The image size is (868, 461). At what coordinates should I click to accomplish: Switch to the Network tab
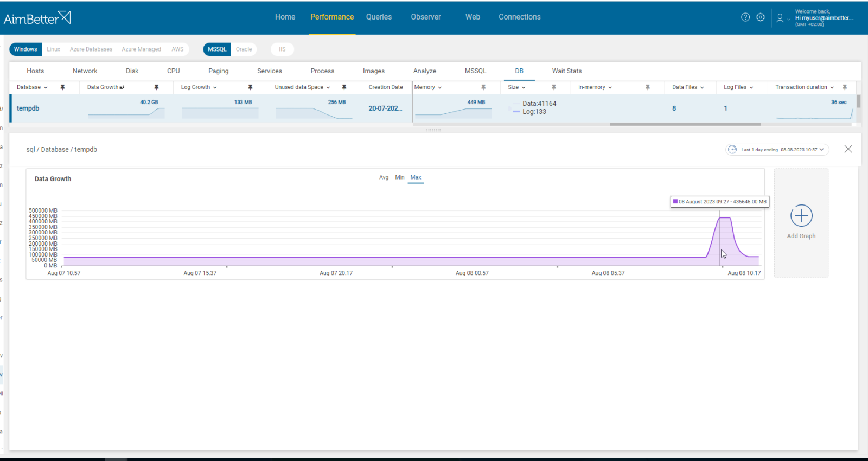pyautogui.click(x=85, y=71)
